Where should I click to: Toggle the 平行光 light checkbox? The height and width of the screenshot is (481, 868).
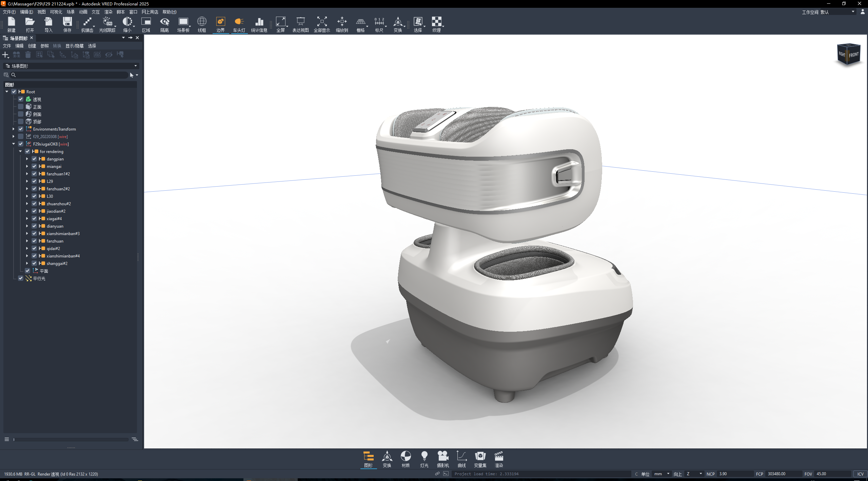pos(21,278)
